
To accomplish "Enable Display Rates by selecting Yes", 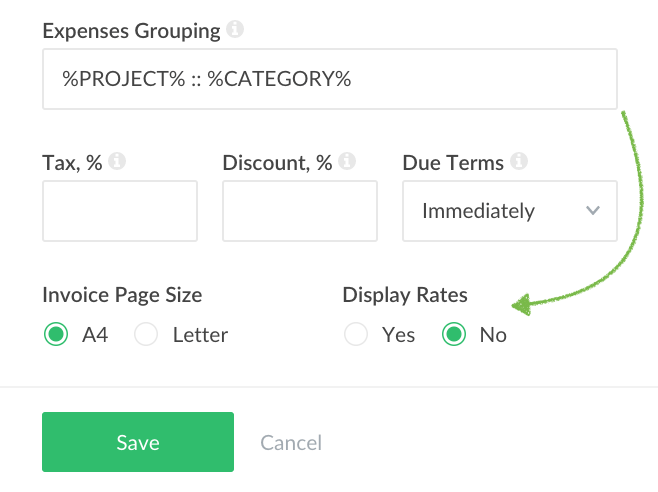I will (x=356, y=335).
